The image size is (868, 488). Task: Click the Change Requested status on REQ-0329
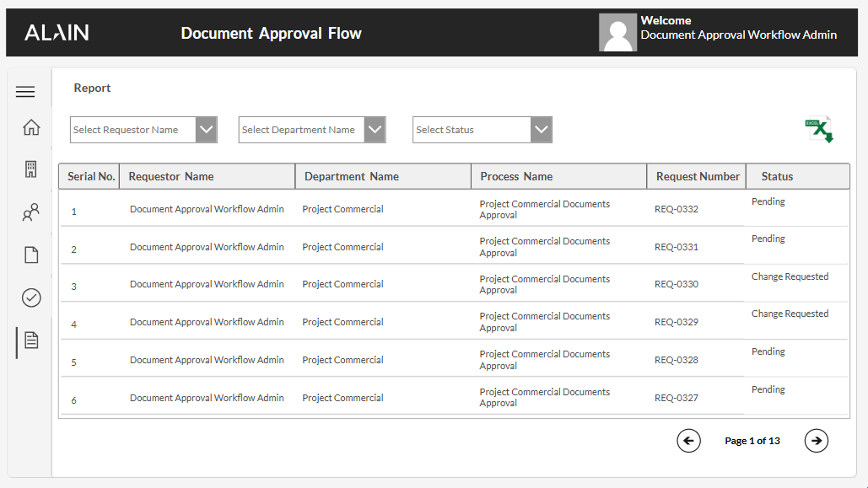pos(790,314)
